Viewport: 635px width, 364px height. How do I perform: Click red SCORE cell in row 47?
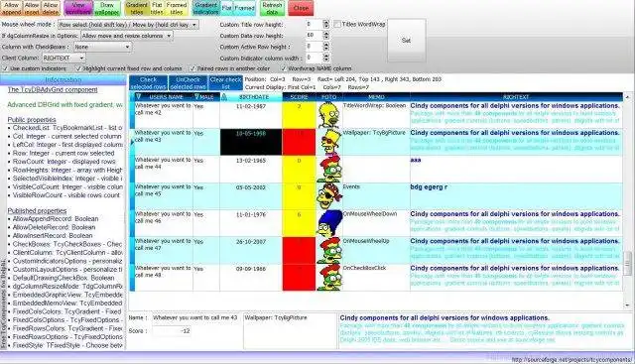click(299, 250)
